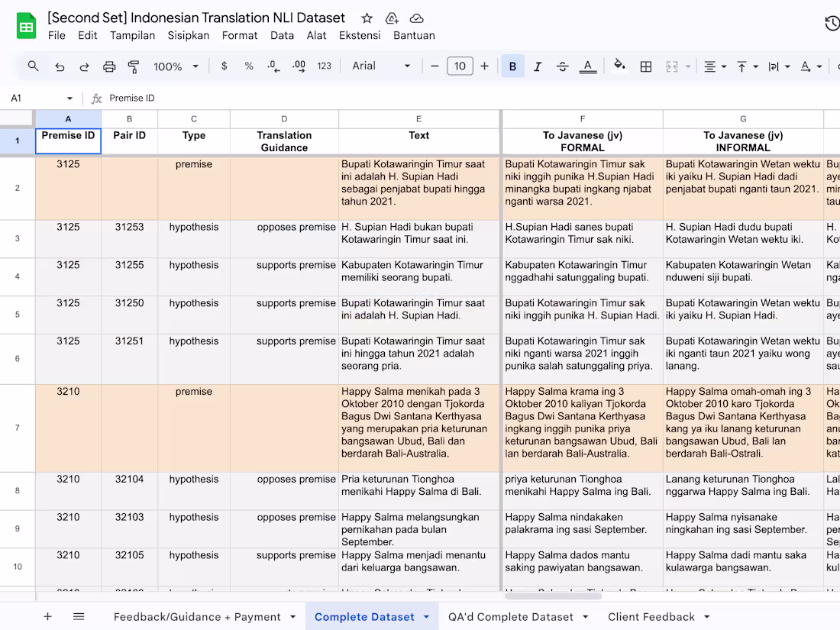
Task: Open the borders menu
Action: point(645,66)
